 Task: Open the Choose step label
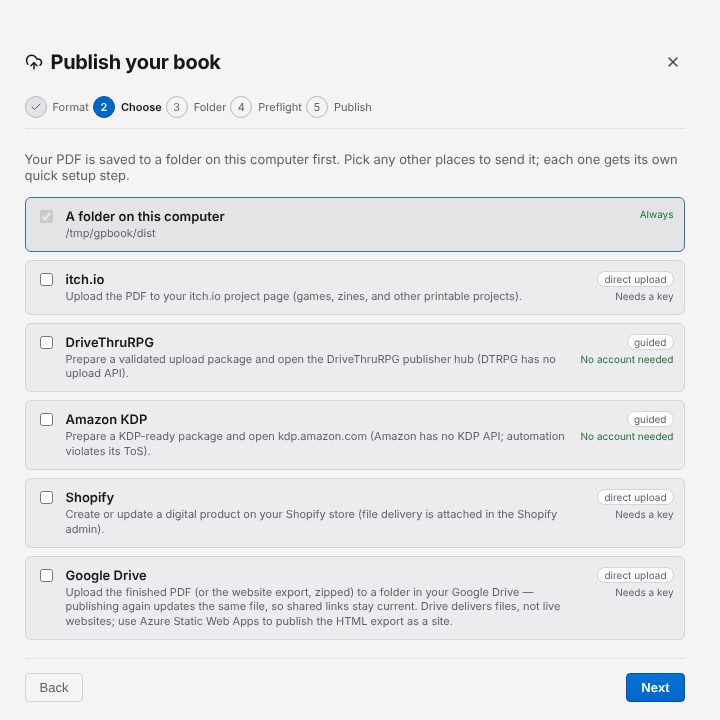tap(141, 107)
